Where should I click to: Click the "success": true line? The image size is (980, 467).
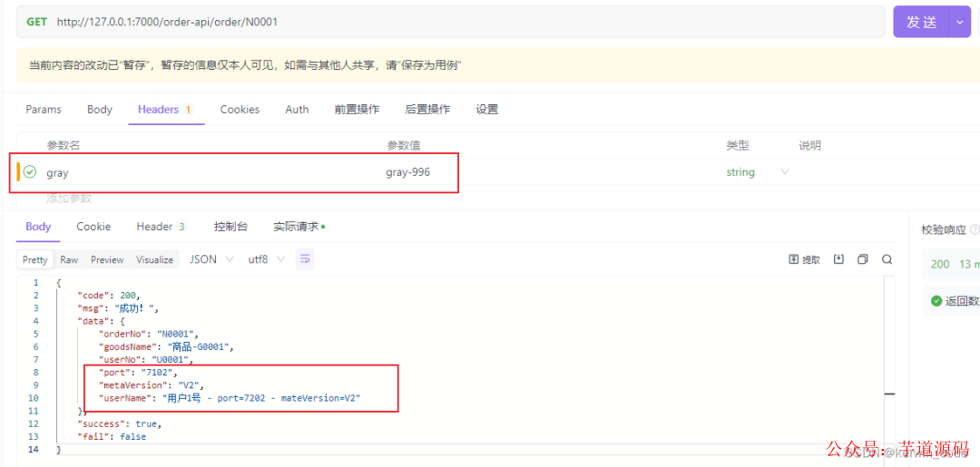tap(119, 423)
